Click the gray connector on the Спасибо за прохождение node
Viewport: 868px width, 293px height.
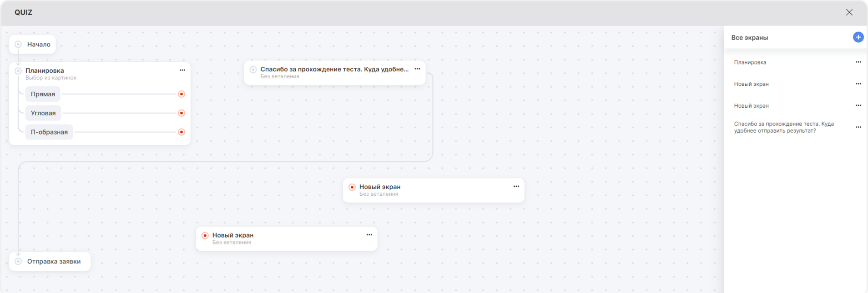(253, 70)
